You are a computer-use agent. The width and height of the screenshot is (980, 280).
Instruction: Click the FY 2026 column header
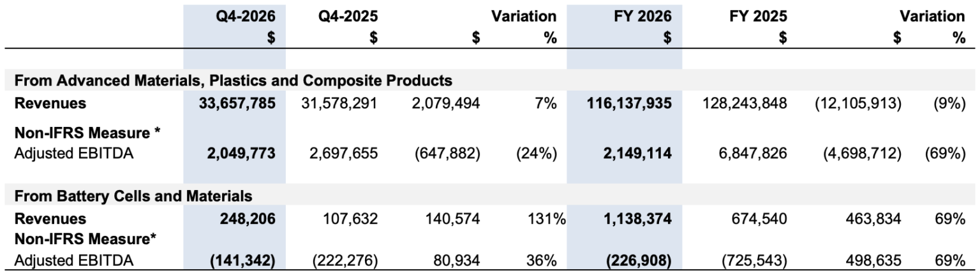(x=642, y=16)
